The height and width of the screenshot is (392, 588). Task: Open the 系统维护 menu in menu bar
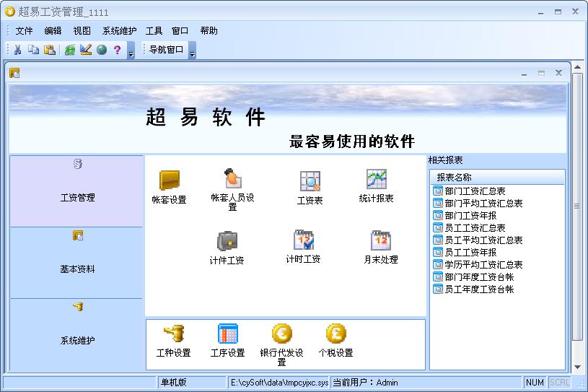pos(119,31)
